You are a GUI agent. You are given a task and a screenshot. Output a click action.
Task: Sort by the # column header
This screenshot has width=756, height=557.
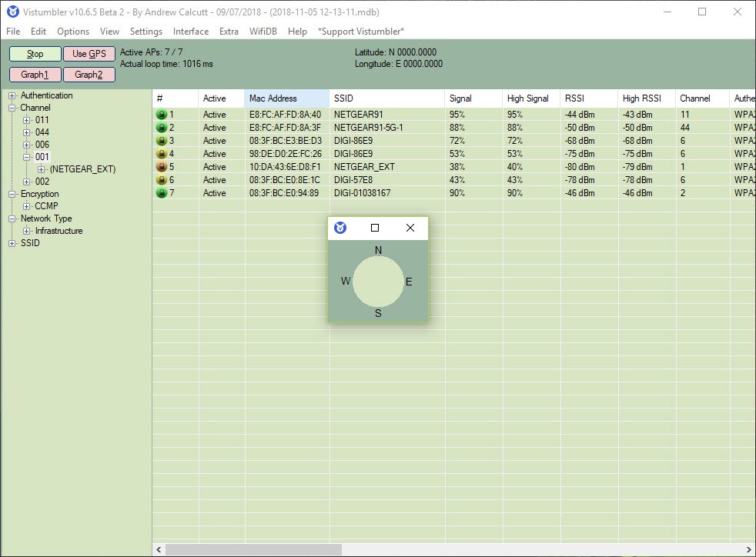coord(176,98)
